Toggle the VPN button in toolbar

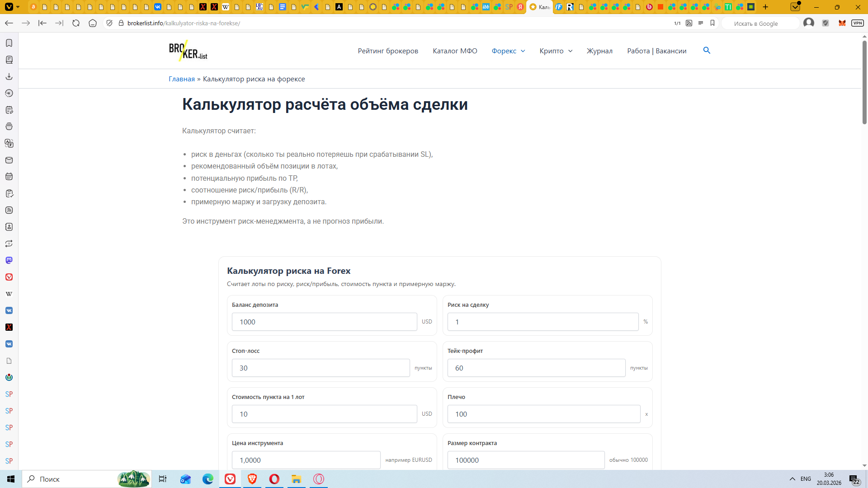pos(857,23)
